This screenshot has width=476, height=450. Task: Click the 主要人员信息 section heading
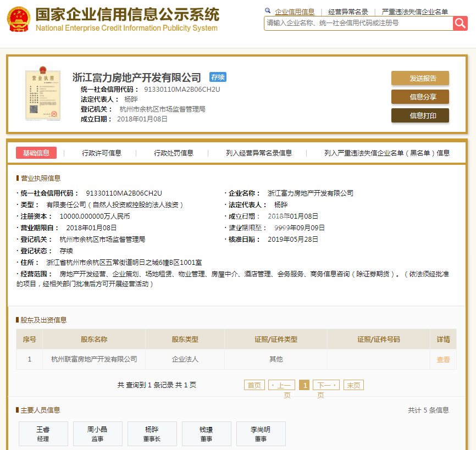[x=40, y=410]
